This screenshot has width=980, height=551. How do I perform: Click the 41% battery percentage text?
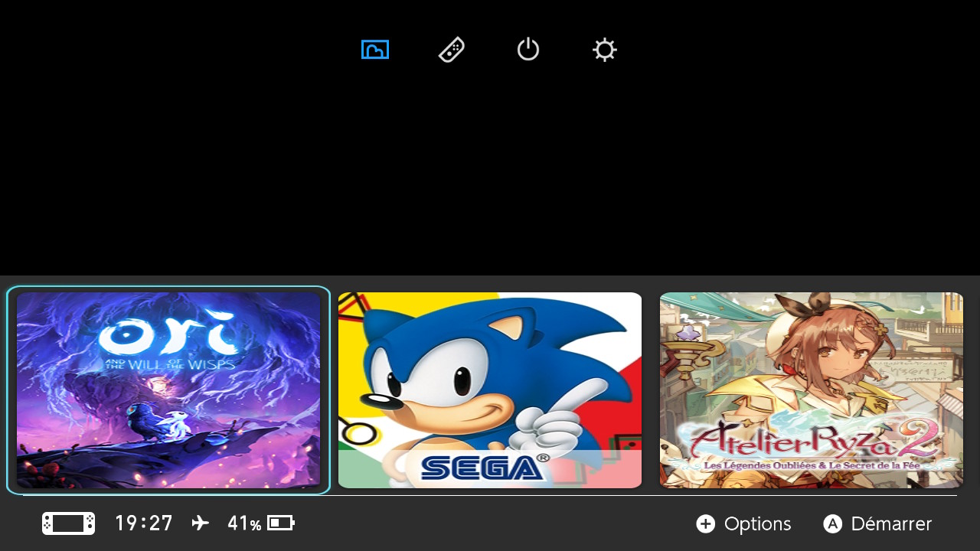coord(244,523)
